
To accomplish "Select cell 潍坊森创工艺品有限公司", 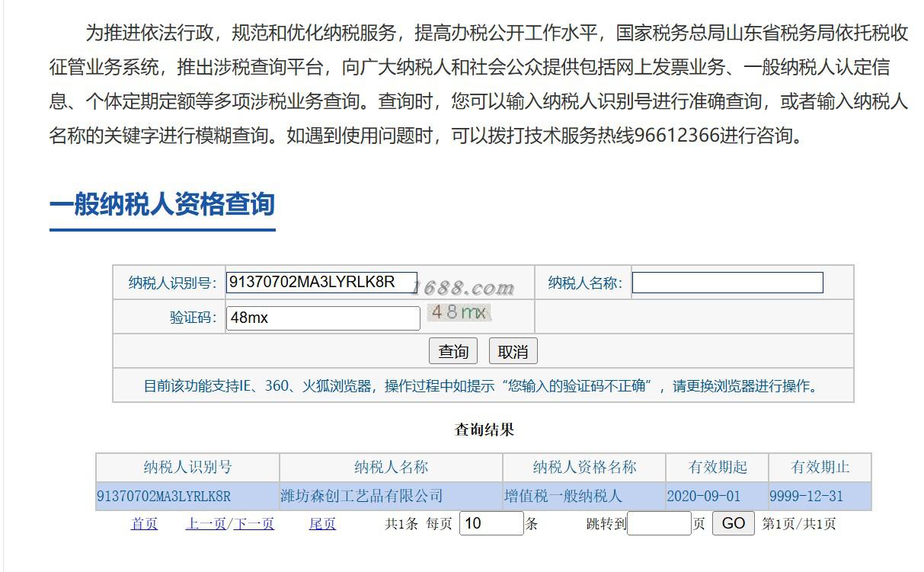I will (x=391, y=497).
